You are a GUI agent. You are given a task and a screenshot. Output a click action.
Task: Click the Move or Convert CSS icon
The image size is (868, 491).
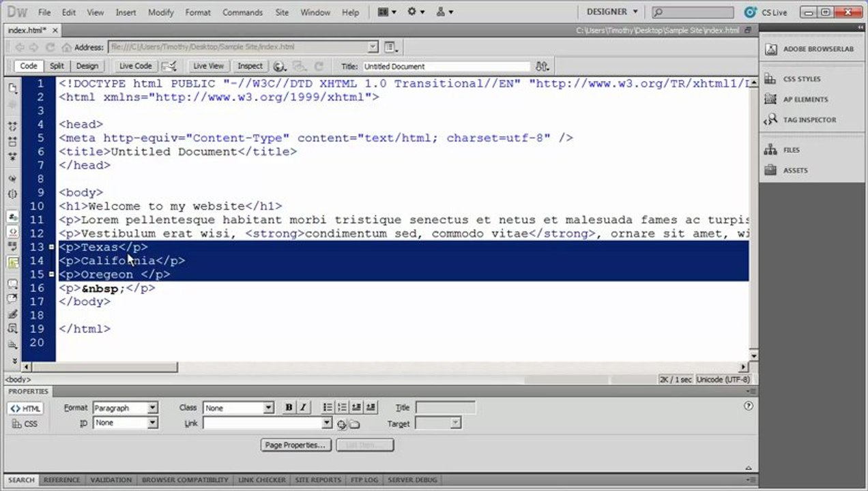[x=12, y=344]
